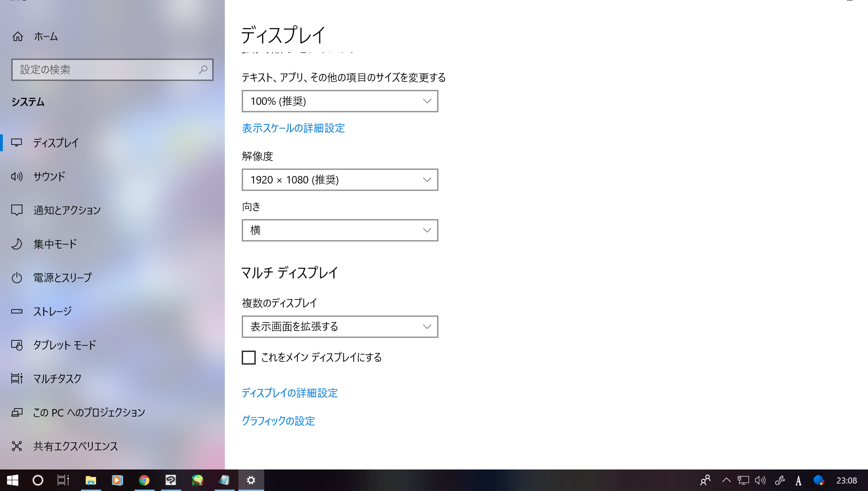Go to ストレージ settings
The width and height of the screenshot is (868, 491).
point(112,311)
